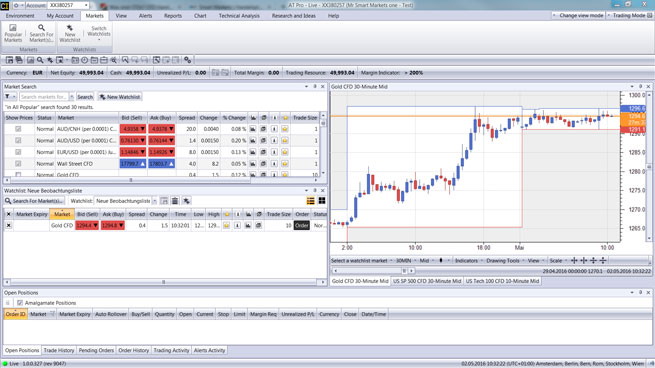Screen dimensions: 655x368
Task: Add the EUR/USD row to favorites (star icon)
Action: point(285,152)
